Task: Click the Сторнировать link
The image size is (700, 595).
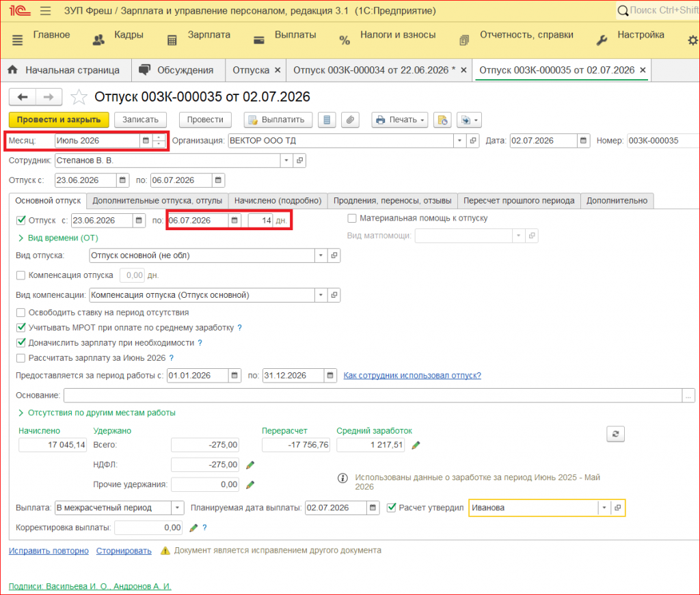Action: pyautogui.click(x=124, y=551)
